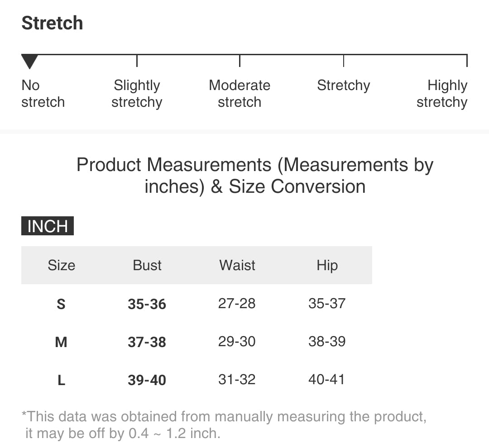Viewport: 489px width, 448px height.
Task: Select the INCH unit tab
Action: point(48,226)
